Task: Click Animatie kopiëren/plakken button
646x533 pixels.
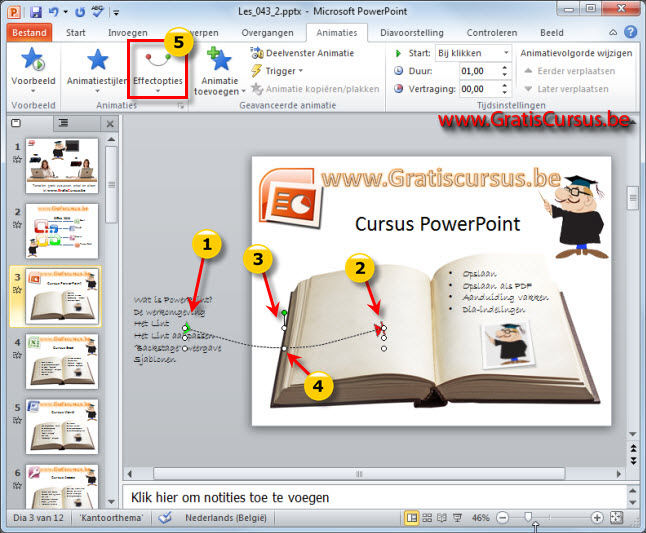Action: [x=315, y=89]
